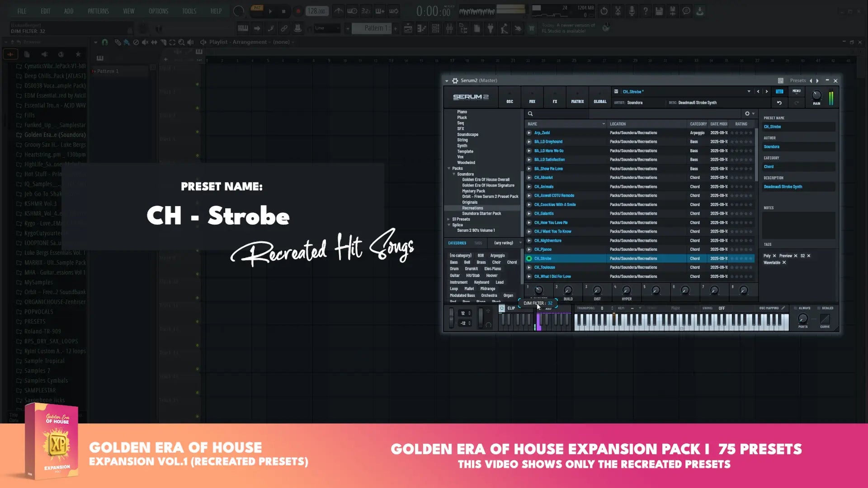The image size is (868, 488).
Task: Click the FL Studio play button
Action: 270,11
